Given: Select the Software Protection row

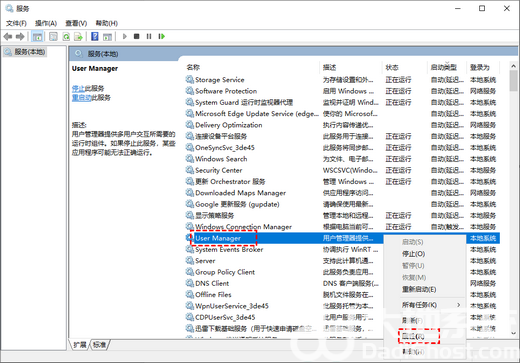Looking at the screenshot, I should [342, 91].
